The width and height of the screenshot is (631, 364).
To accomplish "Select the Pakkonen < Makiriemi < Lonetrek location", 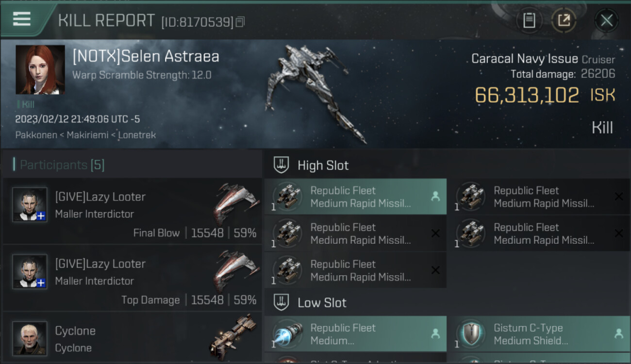I will 85,135.
